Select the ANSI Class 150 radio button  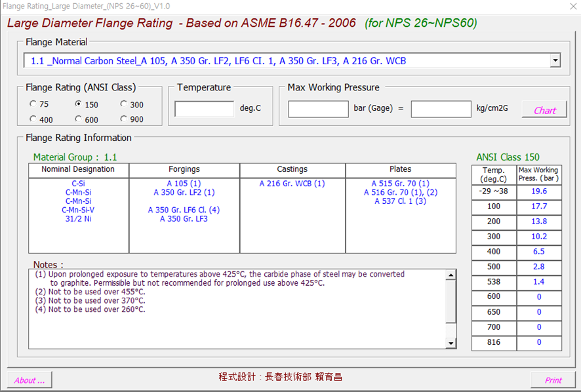(x=78, y=104)
